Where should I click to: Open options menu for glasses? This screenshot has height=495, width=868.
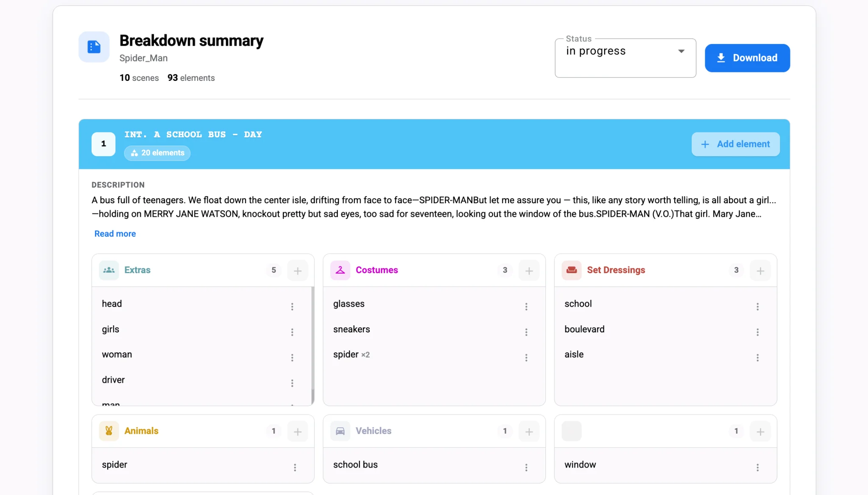point(526,307)
